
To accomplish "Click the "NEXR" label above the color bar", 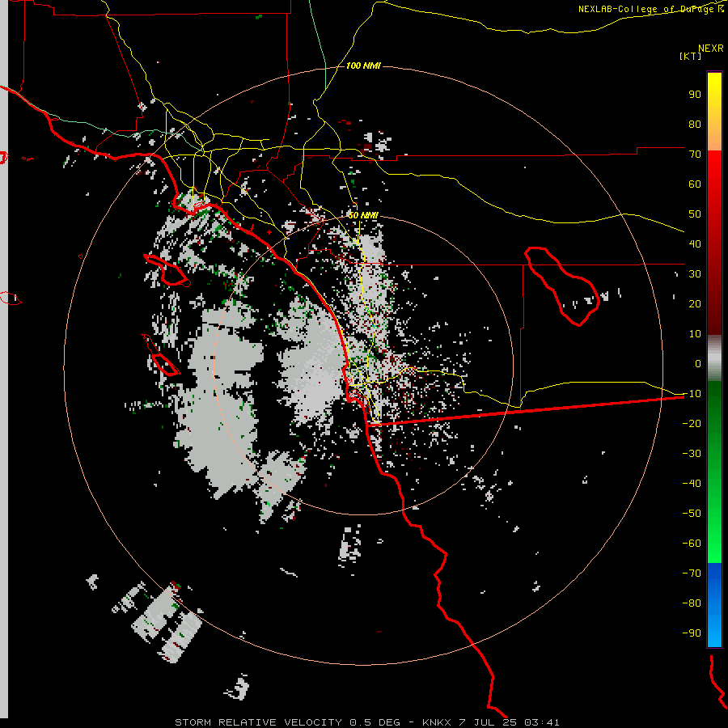I will (711, 49).
